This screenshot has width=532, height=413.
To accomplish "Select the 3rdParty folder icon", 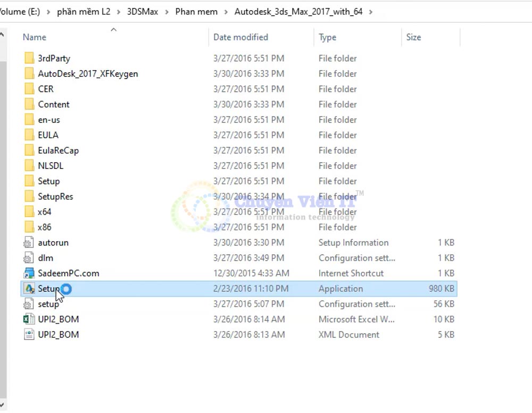I will (x=29, y=58).
